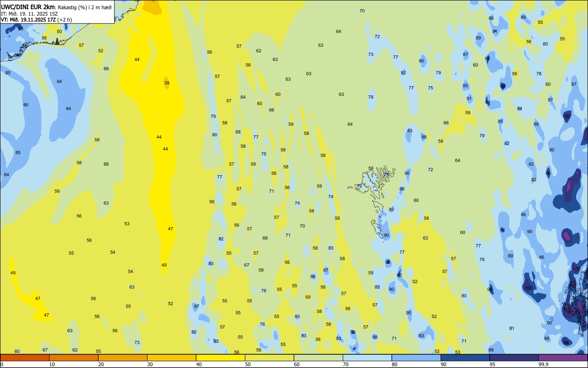Click the '40' tick label on the color scale

tap(199, 364)
